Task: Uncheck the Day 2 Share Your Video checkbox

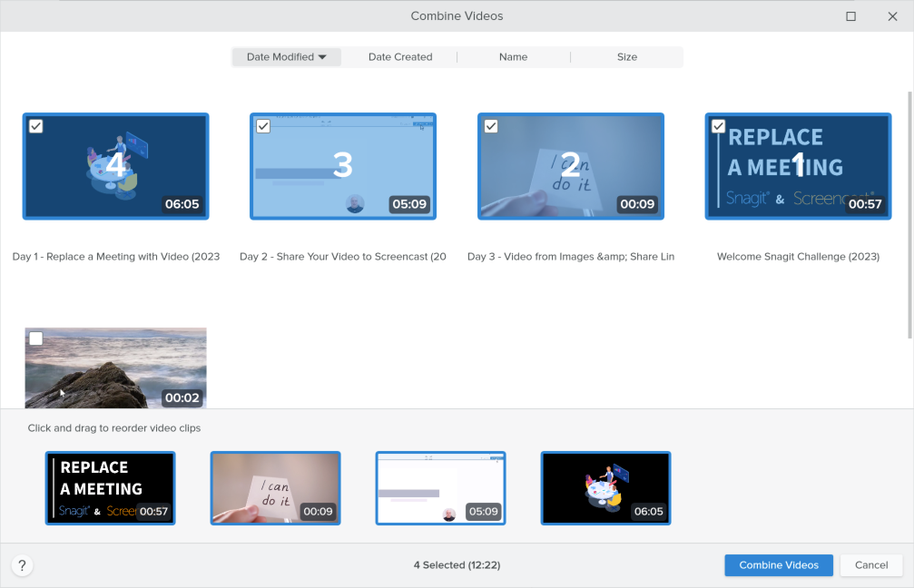Action: [263, 126]
